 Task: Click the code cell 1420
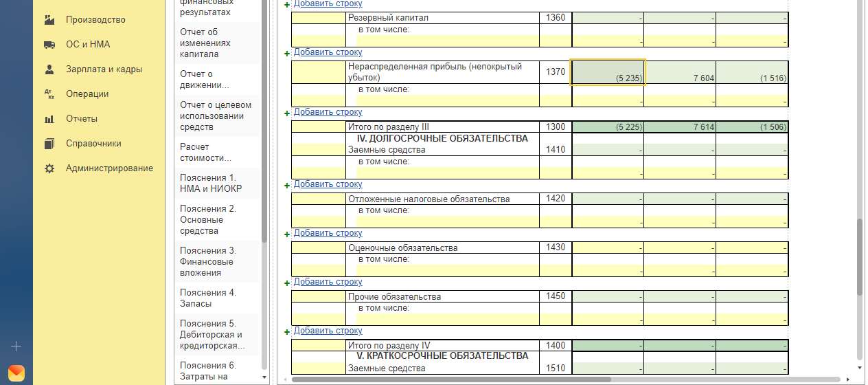(556, 199)
